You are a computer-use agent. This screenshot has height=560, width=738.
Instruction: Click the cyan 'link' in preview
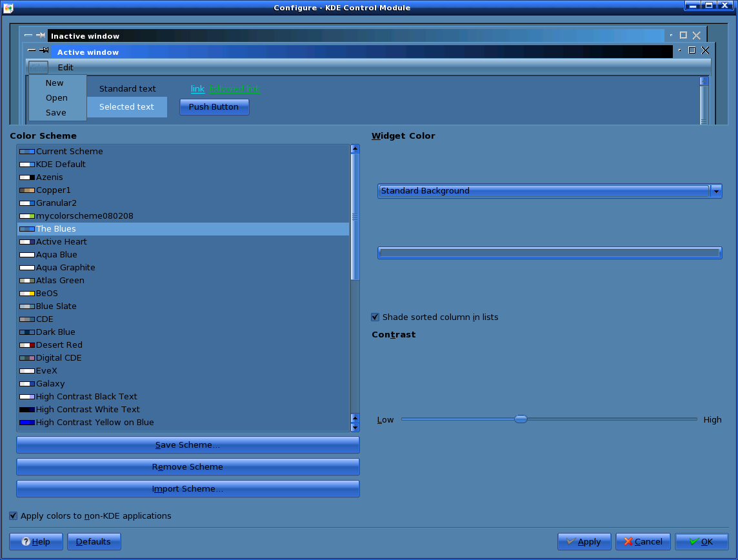pyautogui.click(x=197, y=89)
